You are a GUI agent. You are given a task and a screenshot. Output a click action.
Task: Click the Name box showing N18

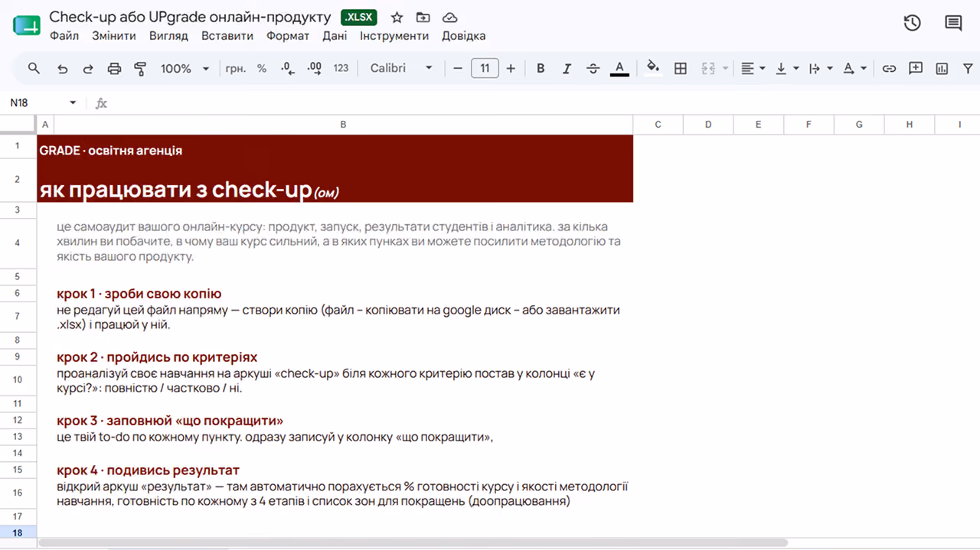point(37,103)
